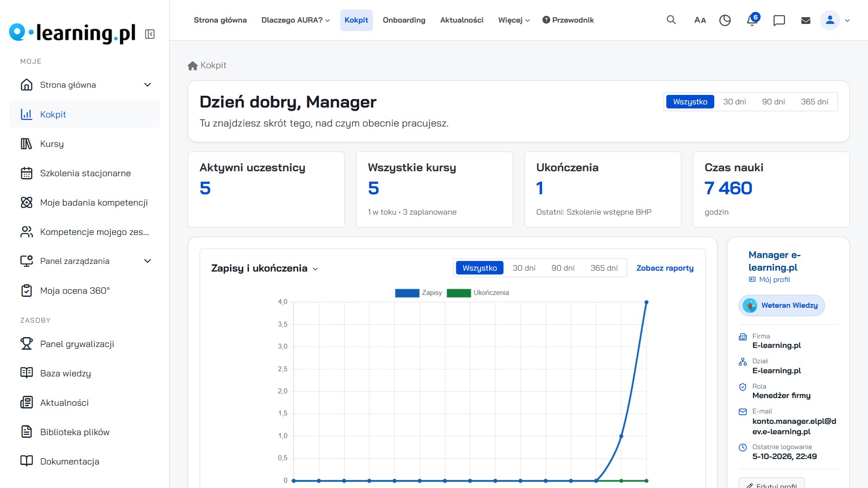Screen dimensions: 868x488
Task: Open Moja ocena 360° sidebar item
Action: (x=85, y=291)
